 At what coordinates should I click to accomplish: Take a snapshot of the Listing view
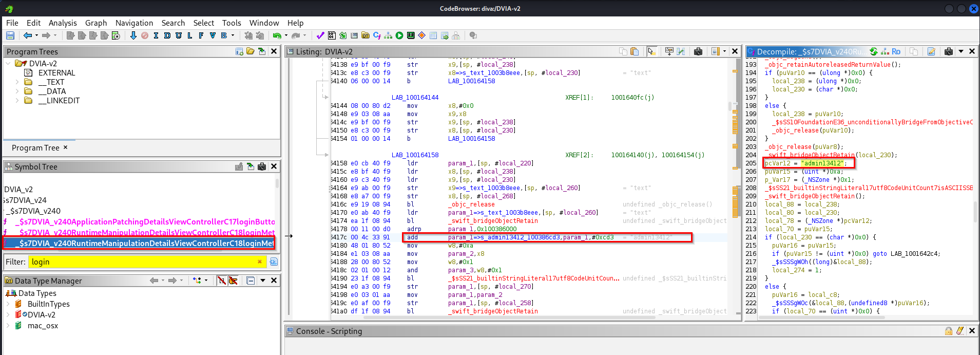click(x=698, y=51)
